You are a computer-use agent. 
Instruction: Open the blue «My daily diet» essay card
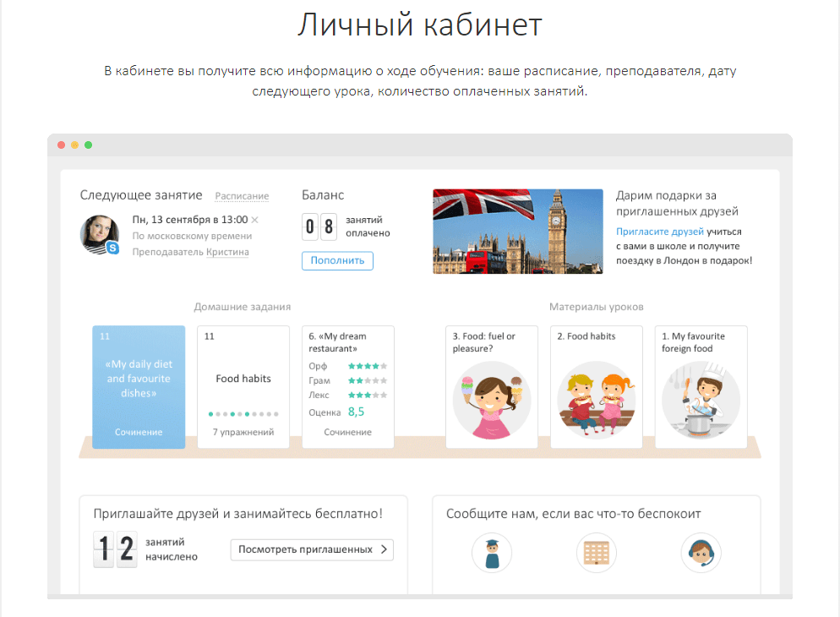point(139,386)
